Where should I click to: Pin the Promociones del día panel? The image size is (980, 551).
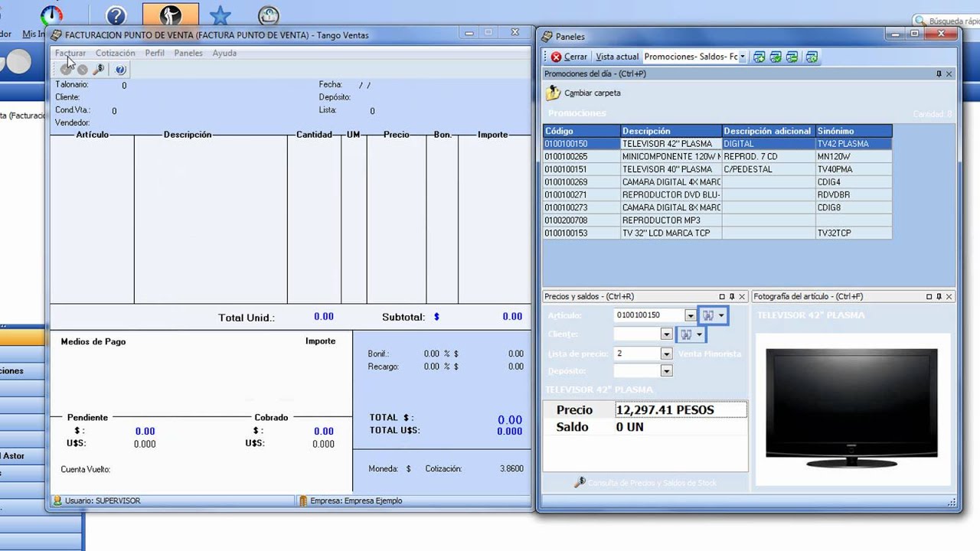[939, 74]
